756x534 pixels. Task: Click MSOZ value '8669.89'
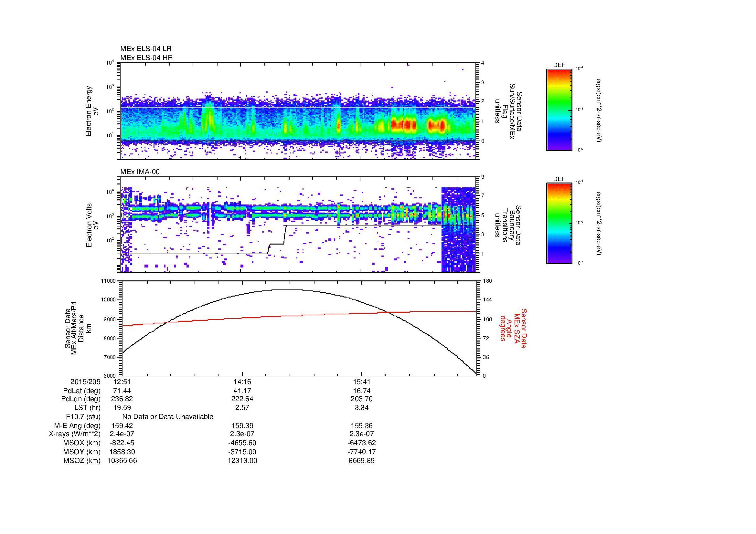[x=362, y=461]
